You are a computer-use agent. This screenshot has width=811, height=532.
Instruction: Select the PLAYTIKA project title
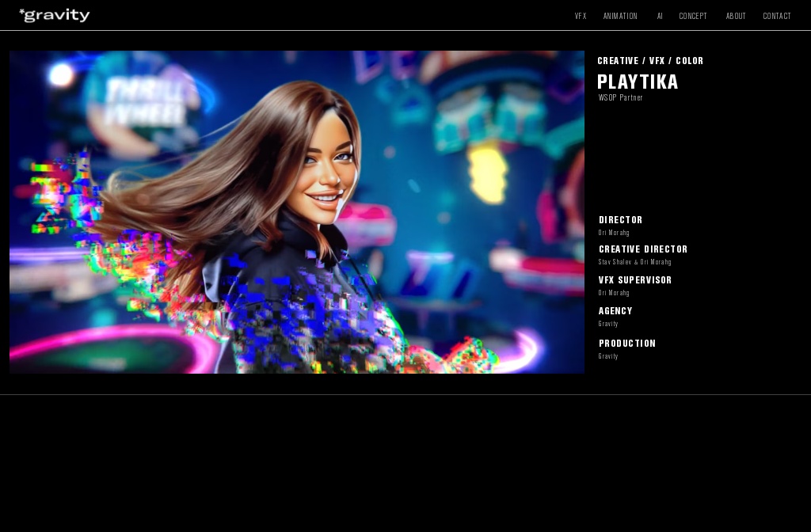pyautogui.click(x=638, y=82)
